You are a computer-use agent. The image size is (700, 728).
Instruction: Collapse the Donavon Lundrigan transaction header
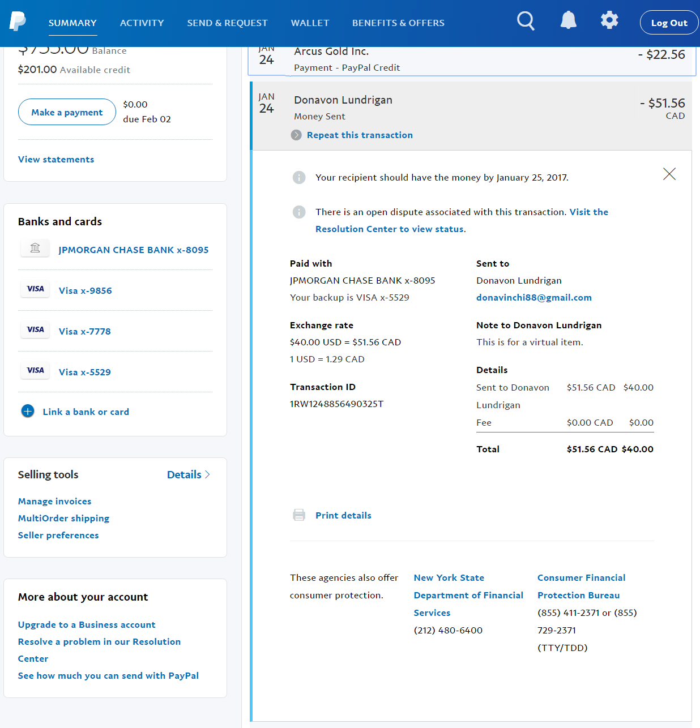[x=472, y=116]
